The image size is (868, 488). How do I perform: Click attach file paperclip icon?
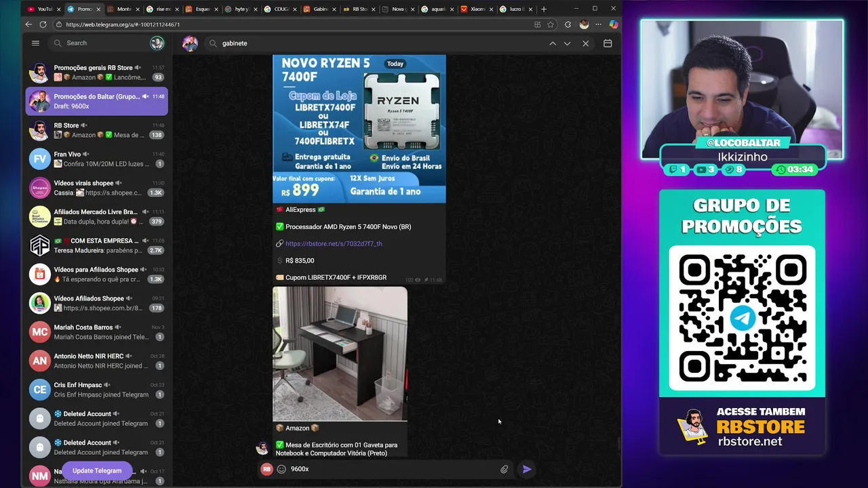505,469
